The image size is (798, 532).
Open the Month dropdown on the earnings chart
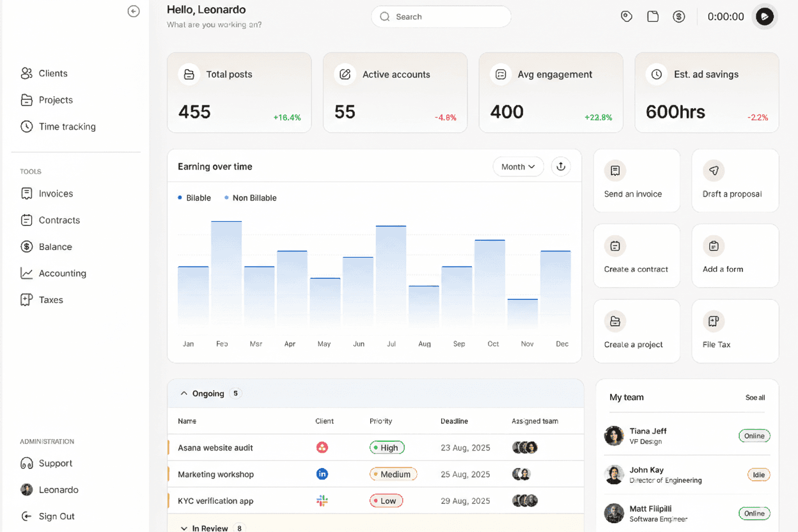pos(518,166)
